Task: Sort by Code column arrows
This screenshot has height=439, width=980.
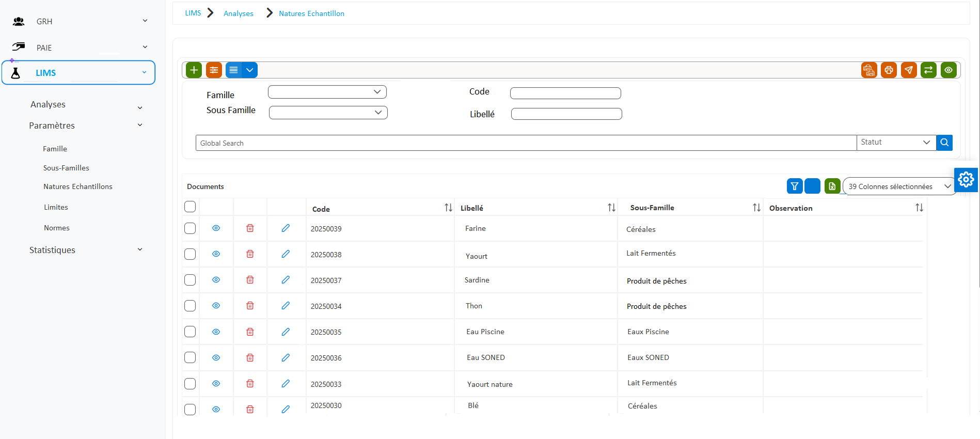Action: (x=448, y=208)
